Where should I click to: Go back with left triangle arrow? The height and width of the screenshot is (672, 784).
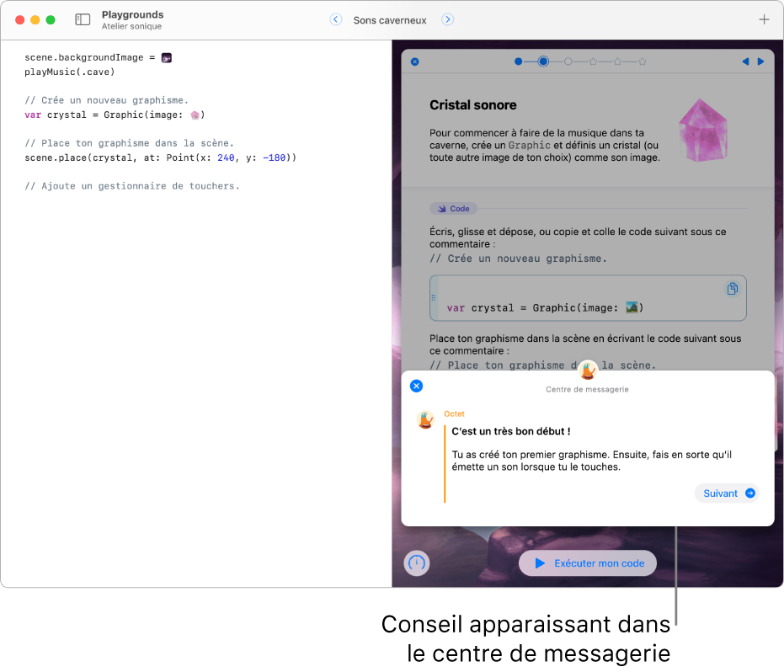pyautogui.click(x=745, y=61)
